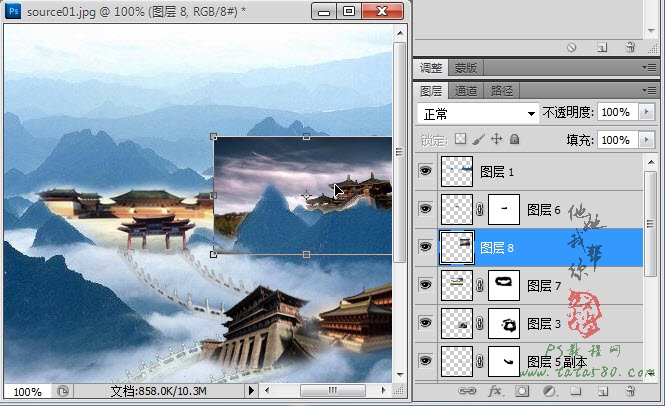Select the 图层 3 layer thumbnail
Screen dimensions: 665x406
point(457,323)
